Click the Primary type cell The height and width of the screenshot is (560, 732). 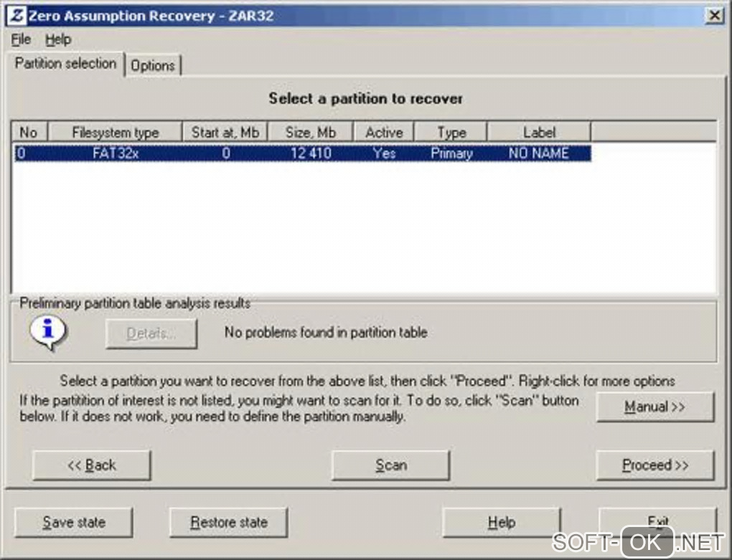click(451, 153)
